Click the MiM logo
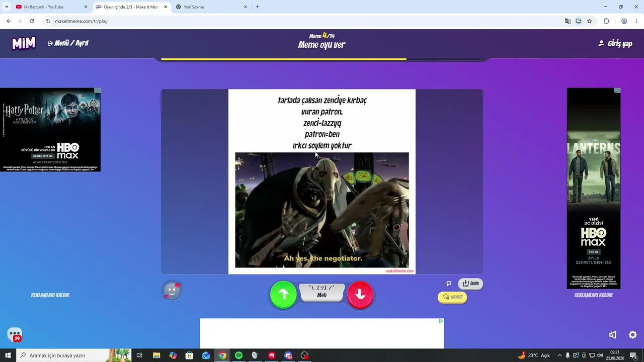Image resolution: width=644 pixels, height=362 pixels. 24,43
